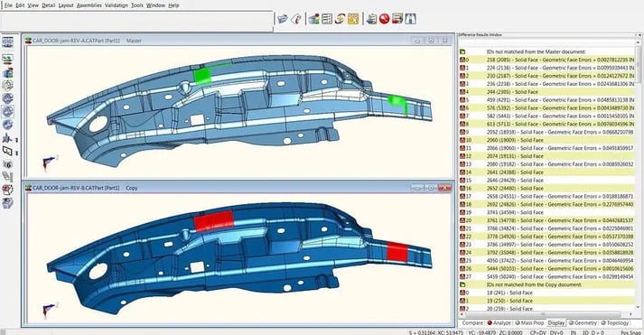Click 'Pos Snap' in the status bar
This screenshot has height=335, width=644.
[x=630, y=332]
